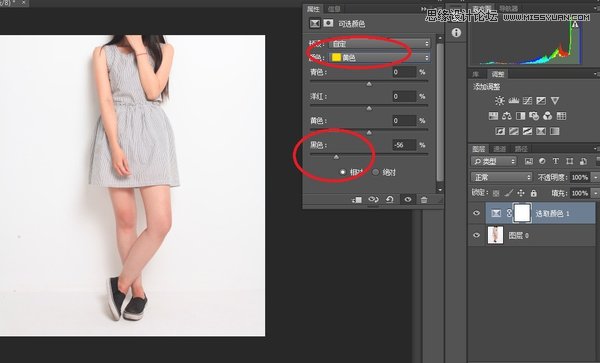Switch to the 导航器 (Navigator) tab
Screen dimensions: 600x363
(x=509, y=8)
